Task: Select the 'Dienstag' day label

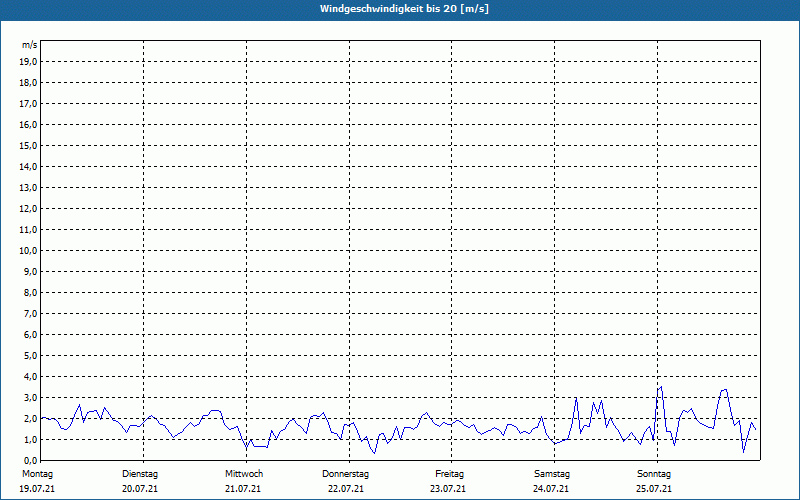Action: tap(140, 474)
